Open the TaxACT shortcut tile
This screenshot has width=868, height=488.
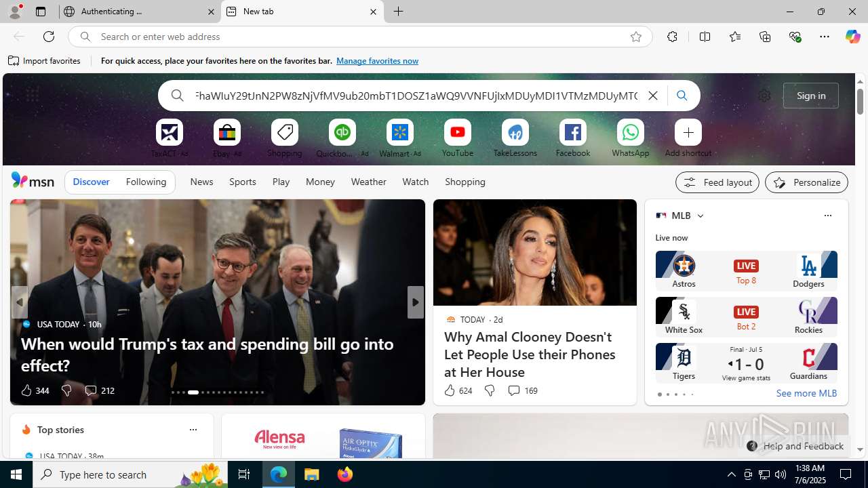click(x=170, y=133)
